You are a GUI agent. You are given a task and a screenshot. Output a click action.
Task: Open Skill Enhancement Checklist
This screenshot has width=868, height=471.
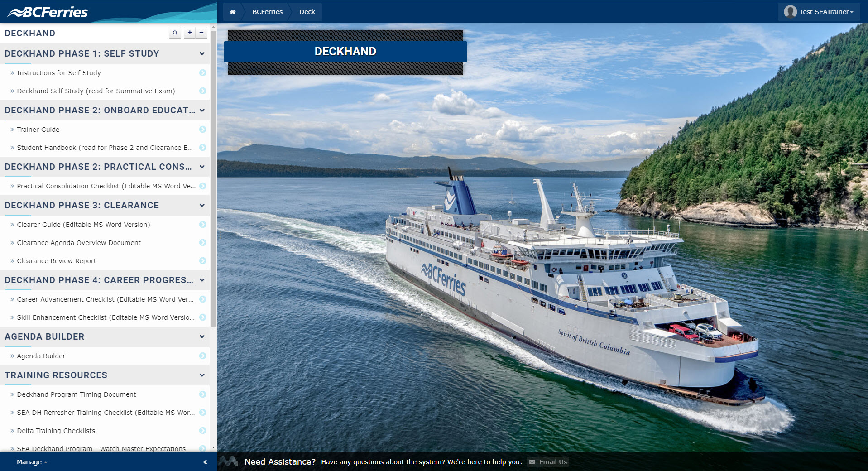click(x=106, y=317)
